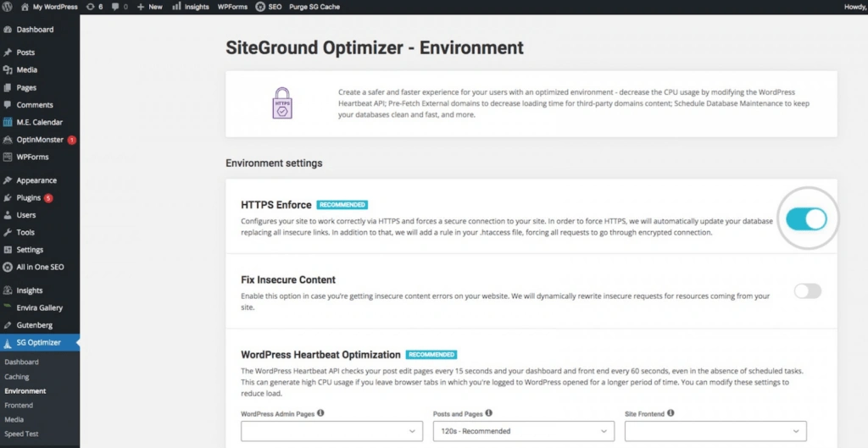Screen dimensions: 868x448
Task: Open the Posts and Pages interval dropdown
Action: (x=523, y=431)
